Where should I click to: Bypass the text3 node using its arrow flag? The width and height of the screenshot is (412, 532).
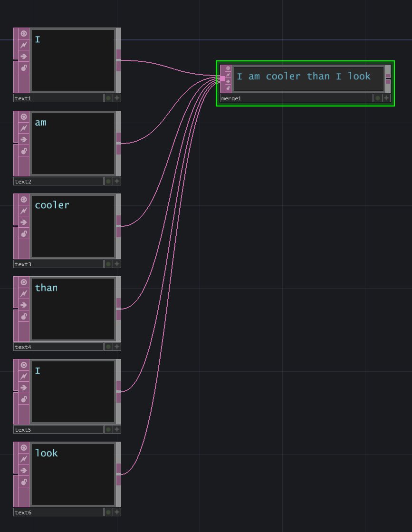tap(24, 222)
